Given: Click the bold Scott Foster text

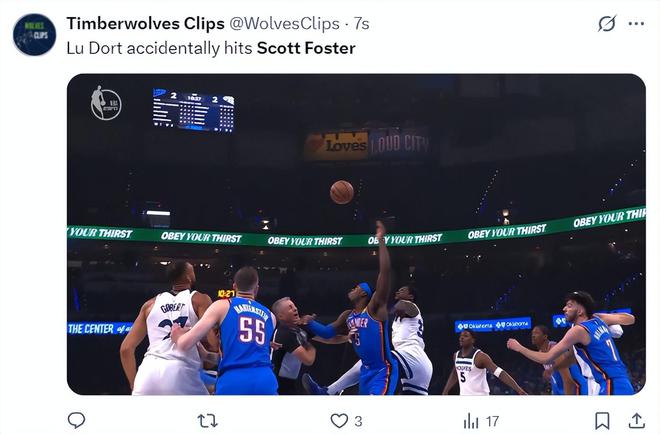Looking at the screenshot, I should [x=306, y=47].
